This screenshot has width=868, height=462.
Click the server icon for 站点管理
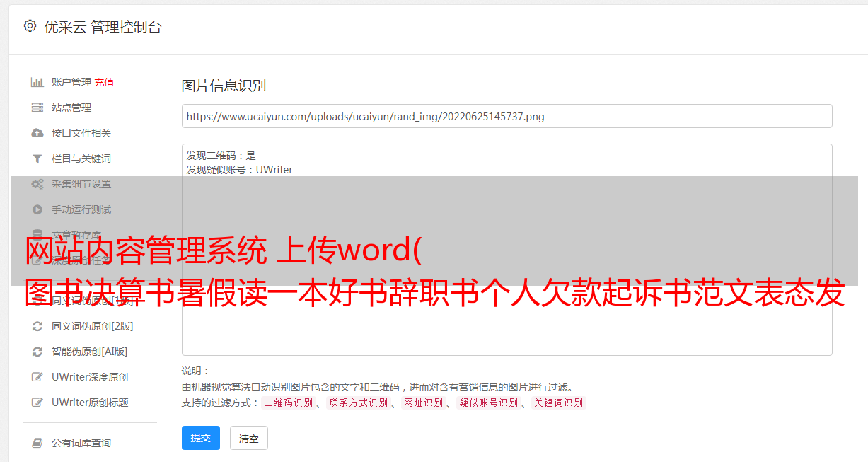pos(37,108)
